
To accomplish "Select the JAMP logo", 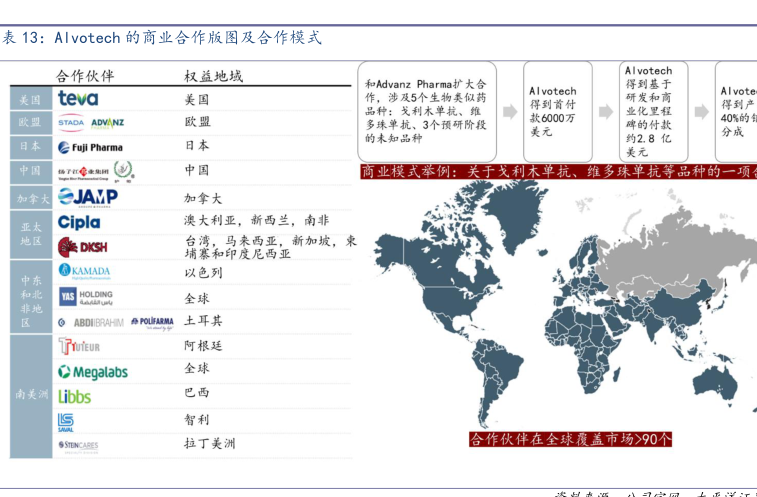I will (88, 196).
